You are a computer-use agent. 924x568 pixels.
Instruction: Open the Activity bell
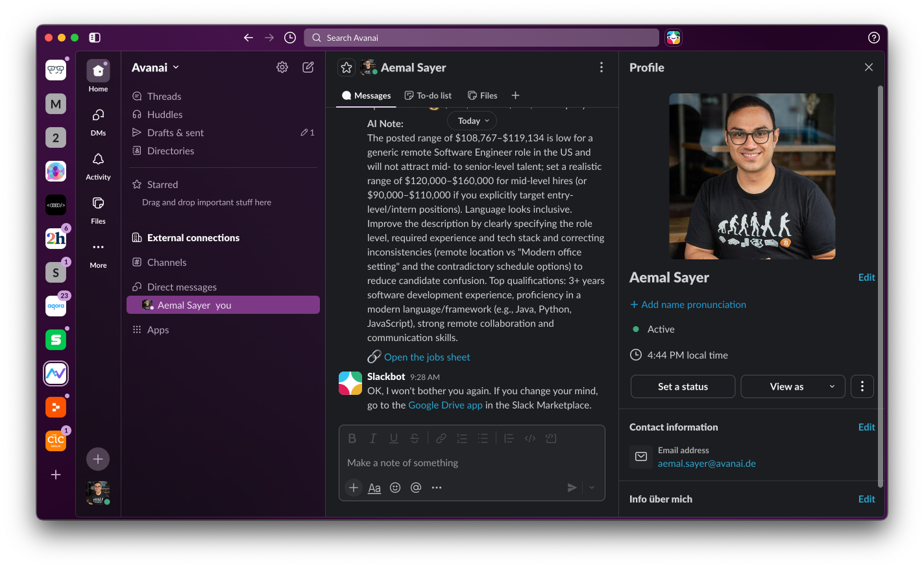coord(98,165)
